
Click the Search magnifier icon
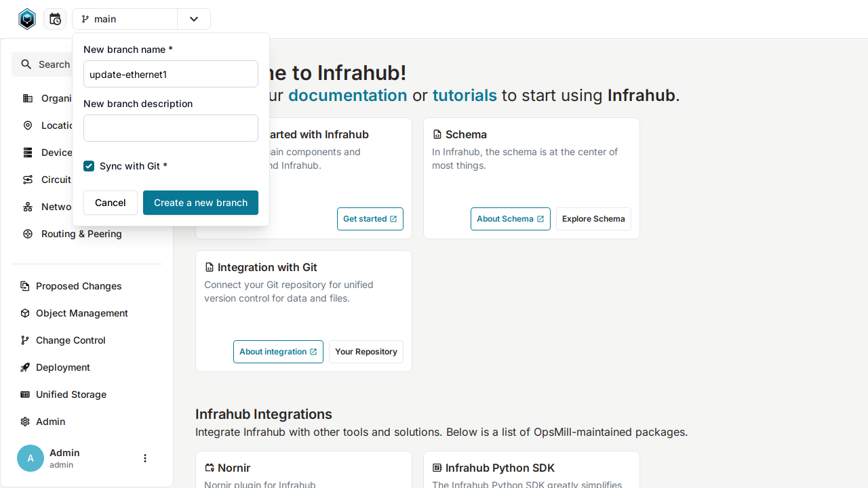pyautogui.click(x=26, y=64)
